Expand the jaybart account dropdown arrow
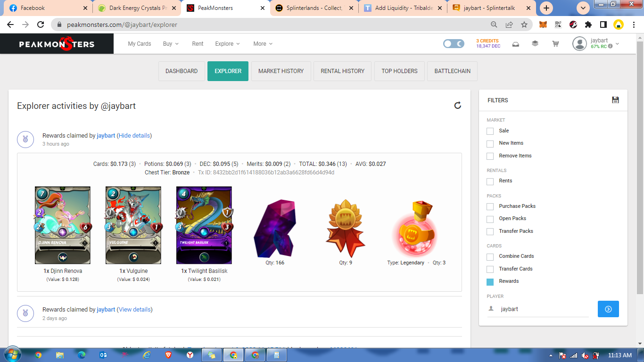The image size is (644, 362). tap(618, 44)
